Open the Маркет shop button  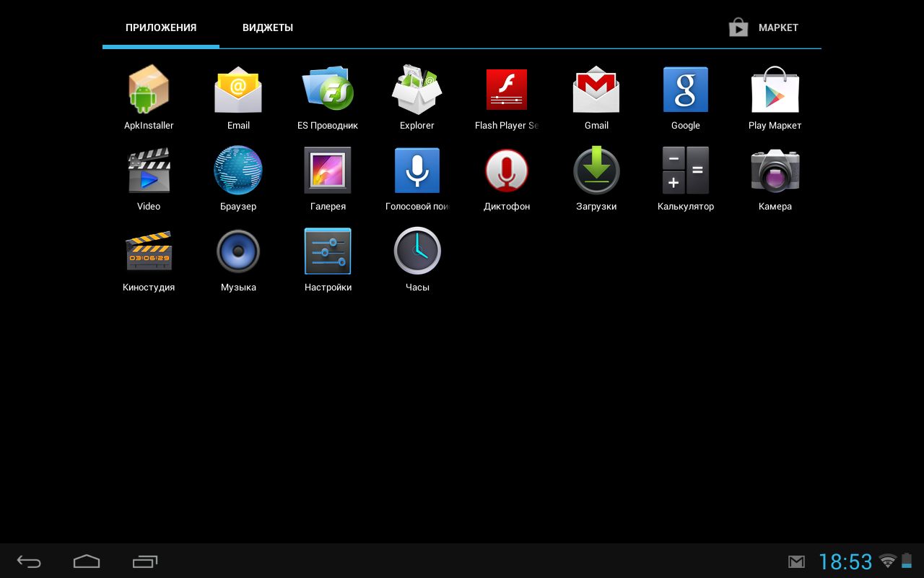(764, 27)
